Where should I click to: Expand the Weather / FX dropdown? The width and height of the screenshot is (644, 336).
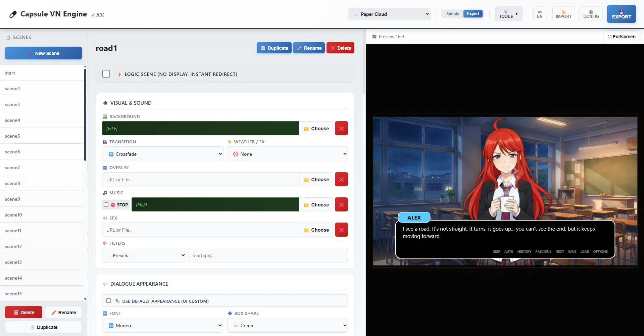(287, 154)
